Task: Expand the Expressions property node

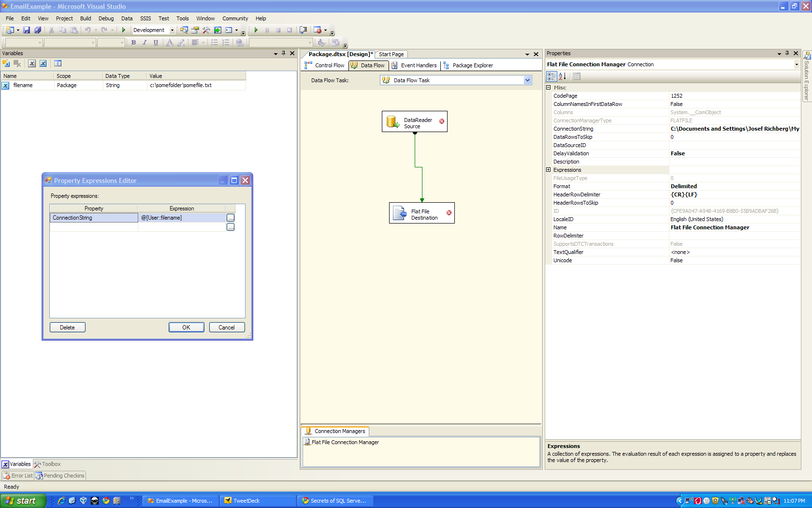Action: coord(549,170)
